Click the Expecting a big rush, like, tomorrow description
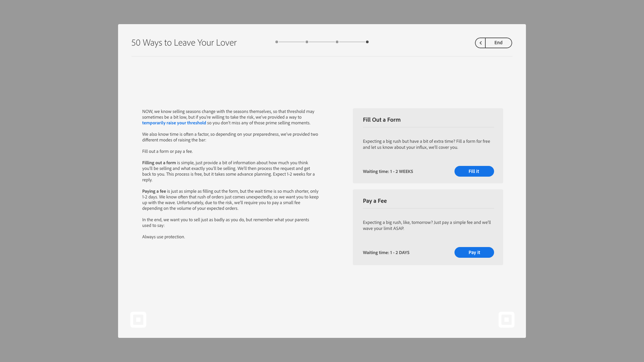 tap(427, 225)
